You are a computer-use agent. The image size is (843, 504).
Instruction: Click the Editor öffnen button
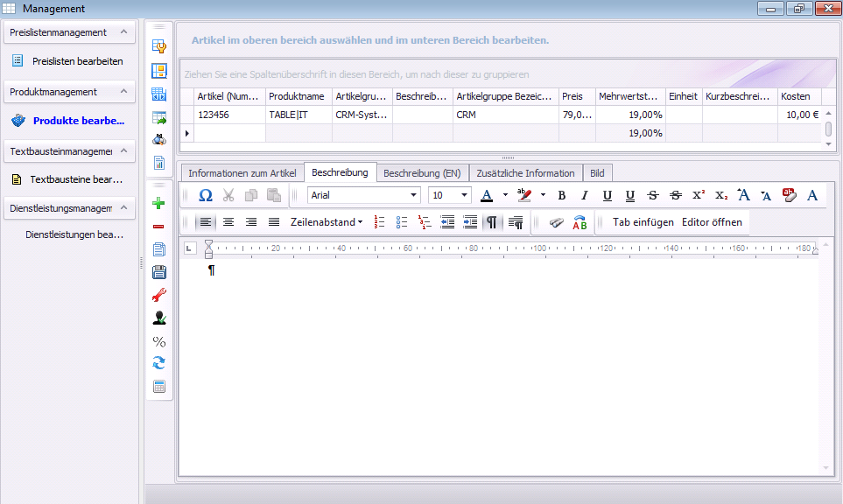(712, 222)
